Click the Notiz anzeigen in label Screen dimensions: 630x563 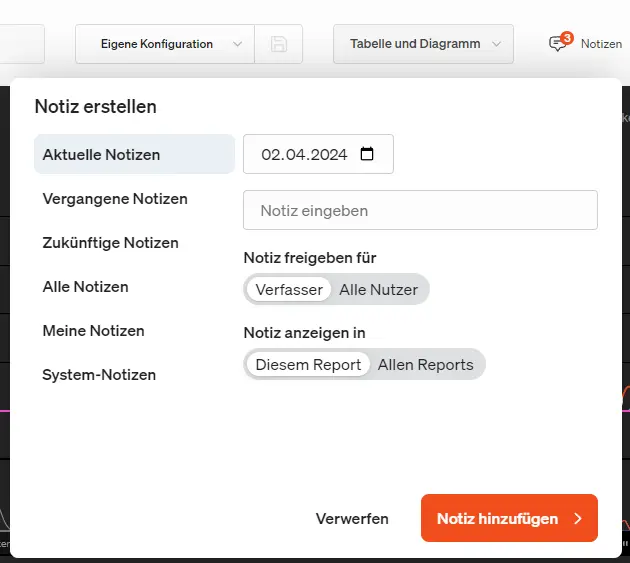[x=305, y=333]
